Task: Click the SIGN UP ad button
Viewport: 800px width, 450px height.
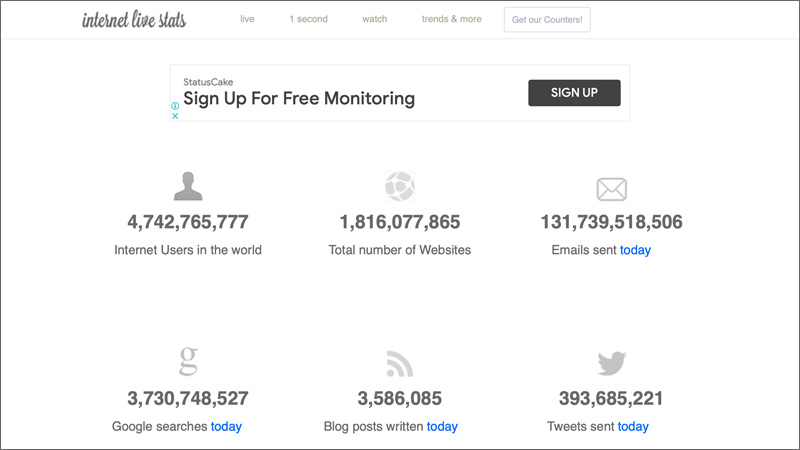Action: [x=574, y=93]
